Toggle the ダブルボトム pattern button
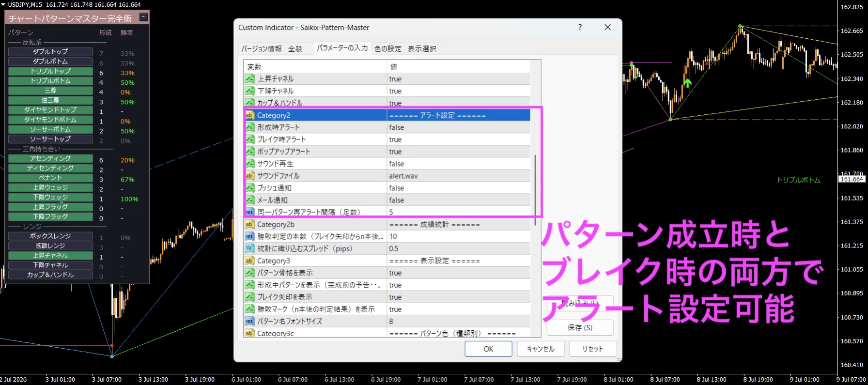 click(50, 62)
